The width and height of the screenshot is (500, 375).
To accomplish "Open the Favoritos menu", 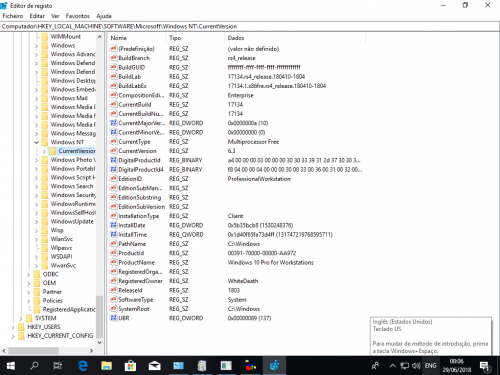I will point(78,16).
